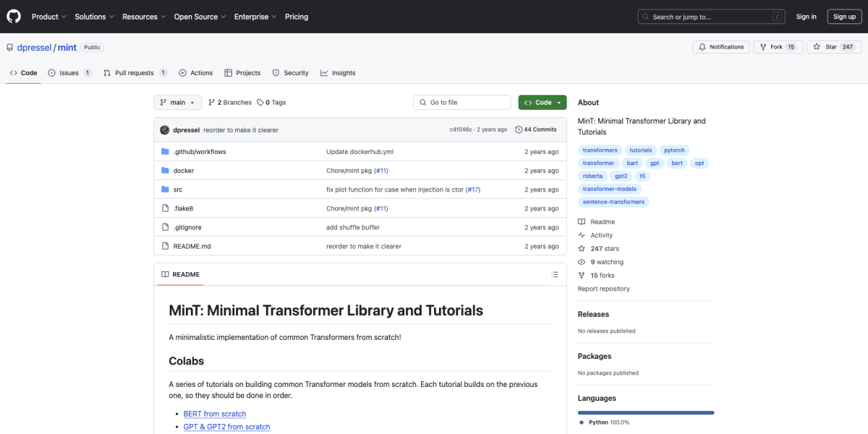The height and width of the screenshot is (434, 868).
Task: Open the Product menu dropdown
Action: tap(49, 17)
